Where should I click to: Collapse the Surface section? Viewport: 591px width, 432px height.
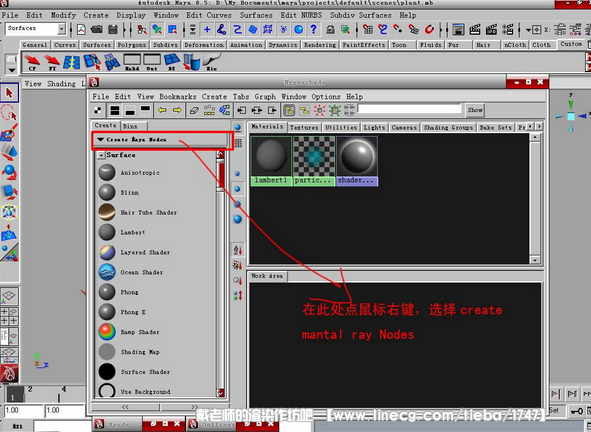[x=101, y=155]
